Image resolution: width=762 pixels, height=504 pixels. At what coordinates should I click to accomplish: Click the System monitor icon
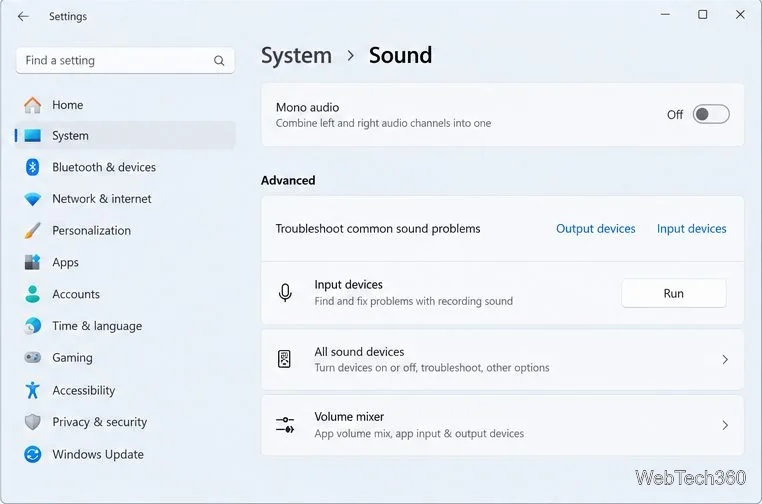point(33,136)
